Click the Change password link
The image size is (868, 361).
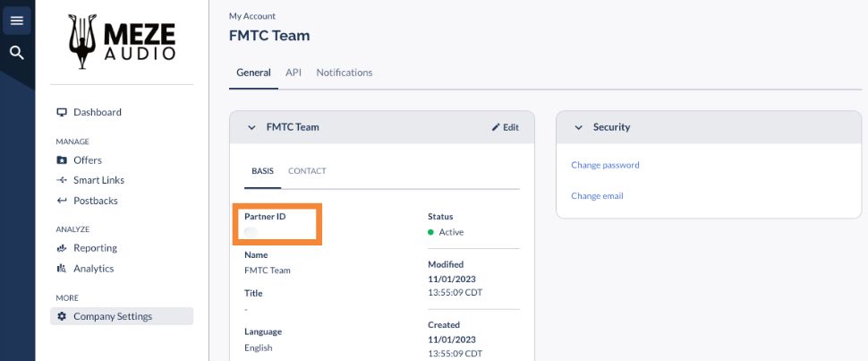point(605,165)
